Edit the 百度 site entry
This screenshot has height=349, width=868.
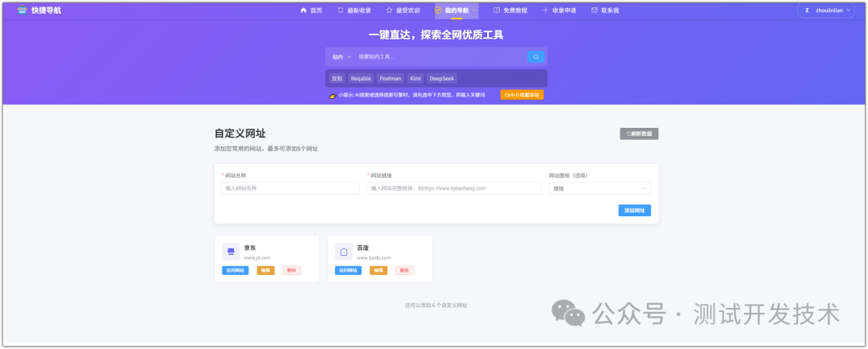(x=379, y=270)
